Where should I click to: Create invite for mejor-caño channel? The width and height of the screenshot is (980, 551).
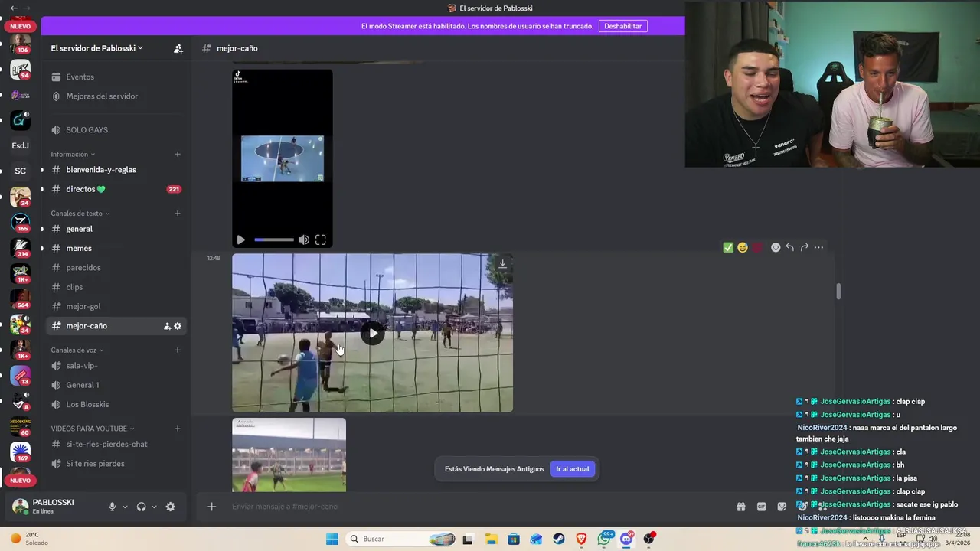point(167,326)
